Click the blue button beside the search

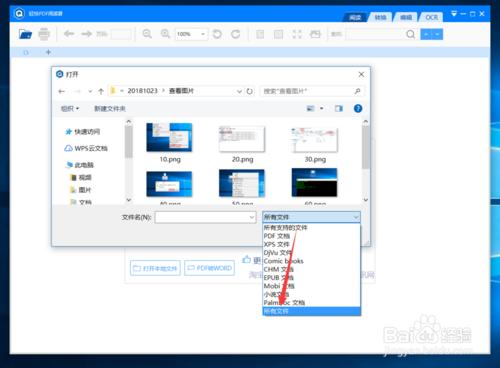click(x=431, y=34)
